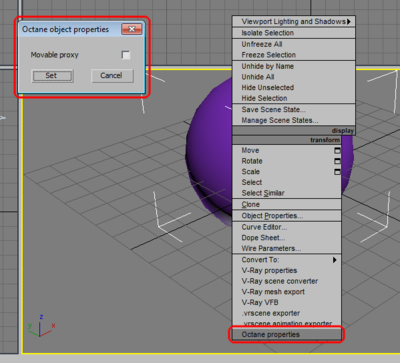Click the Set button

click(x=52, y=76)
